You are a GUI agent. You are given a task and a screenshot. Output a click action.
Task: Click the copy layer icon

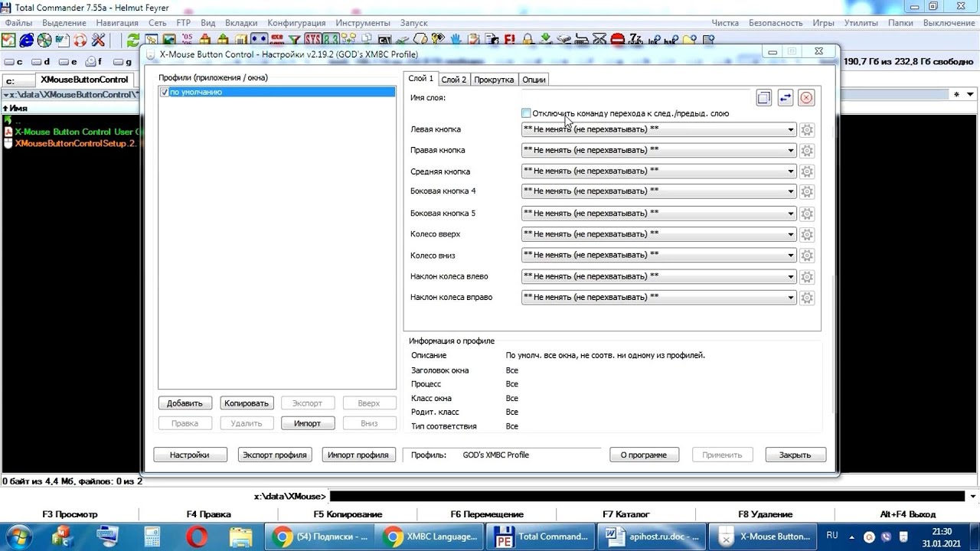pyautogui.click(x=763, y=97)
